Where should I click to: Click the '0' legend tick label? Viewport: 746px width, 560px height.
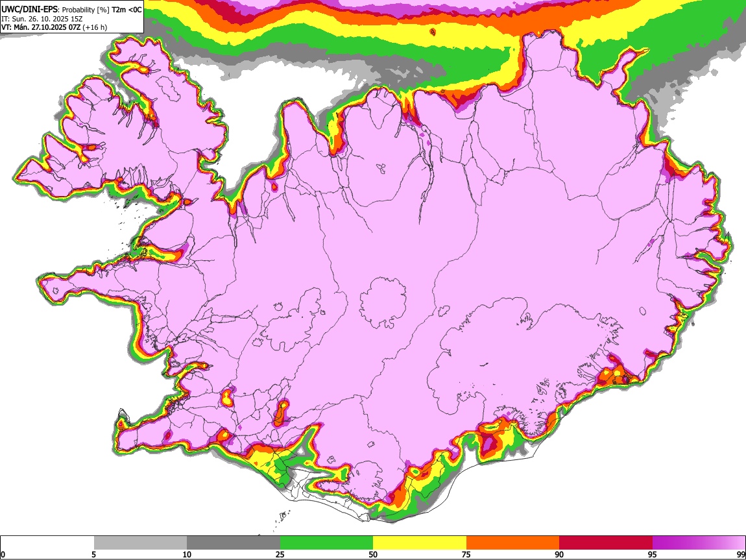[3, 555]
